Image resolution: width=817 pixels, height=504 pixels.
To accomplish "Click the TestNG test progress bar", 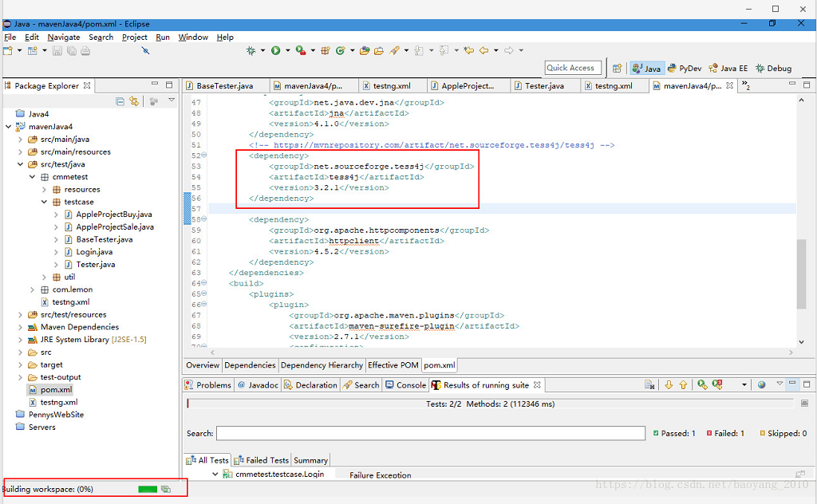I will click(x=490, y=404).
